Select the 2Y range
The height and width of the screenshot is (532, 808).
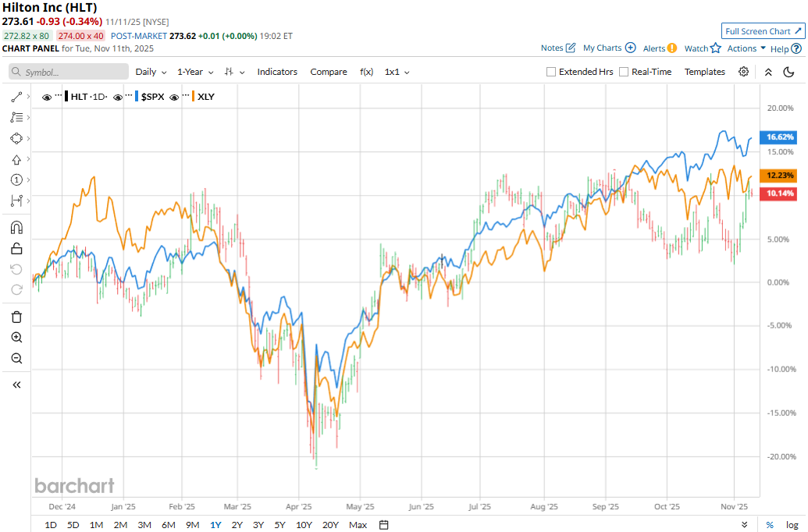coord(237,525)
